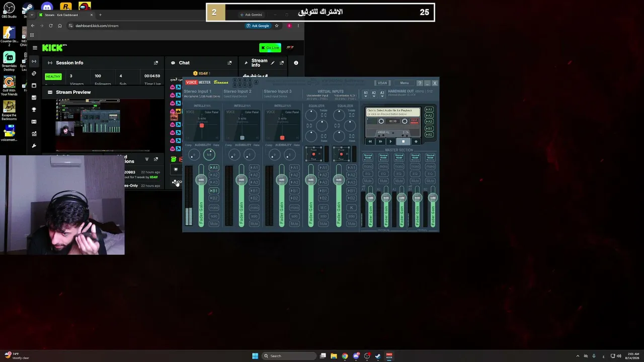This screenshot has width=644, height=362.
Task: Open hardware out A3 device dropdown
Action: pyautogui.click(x=382, y=93)
